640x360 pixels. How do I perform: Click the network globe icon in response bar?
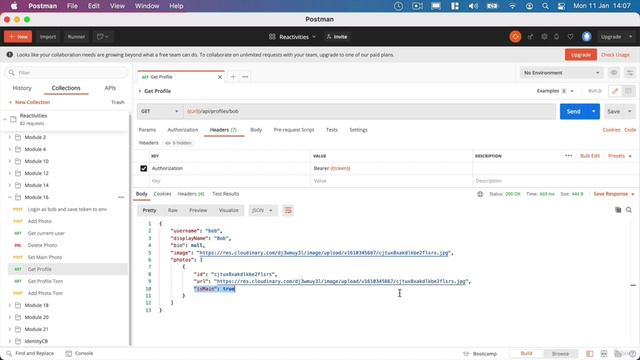[480, 194]
